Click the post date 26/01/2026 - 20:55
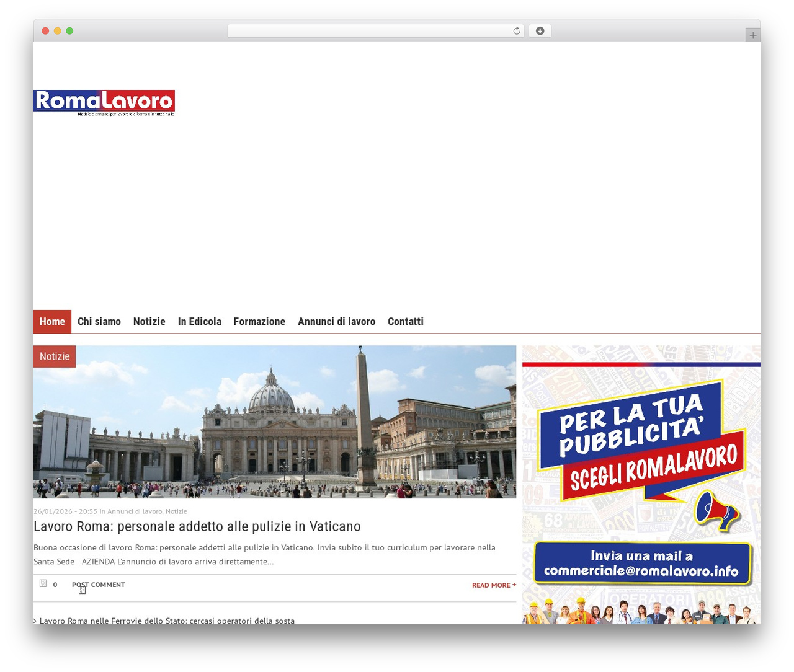Screen dimensions: 794x672 (x=65, y=511)
